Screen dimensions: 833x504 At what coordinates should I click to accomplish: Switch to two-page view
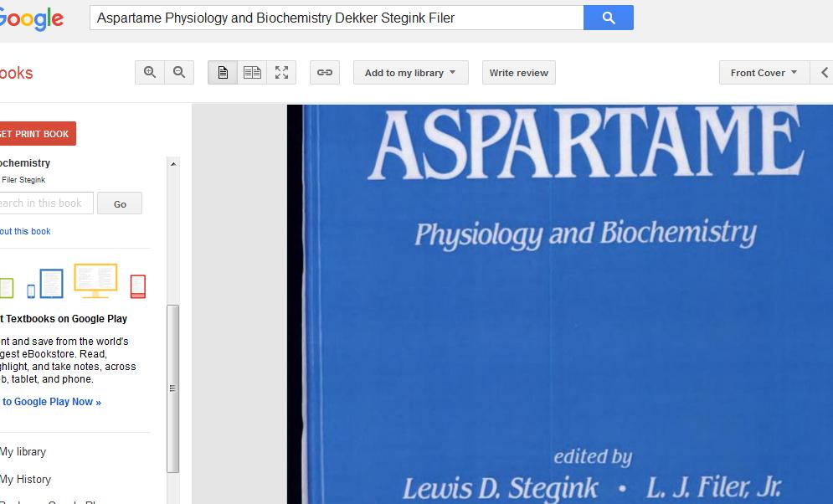(x=252, y=72)
